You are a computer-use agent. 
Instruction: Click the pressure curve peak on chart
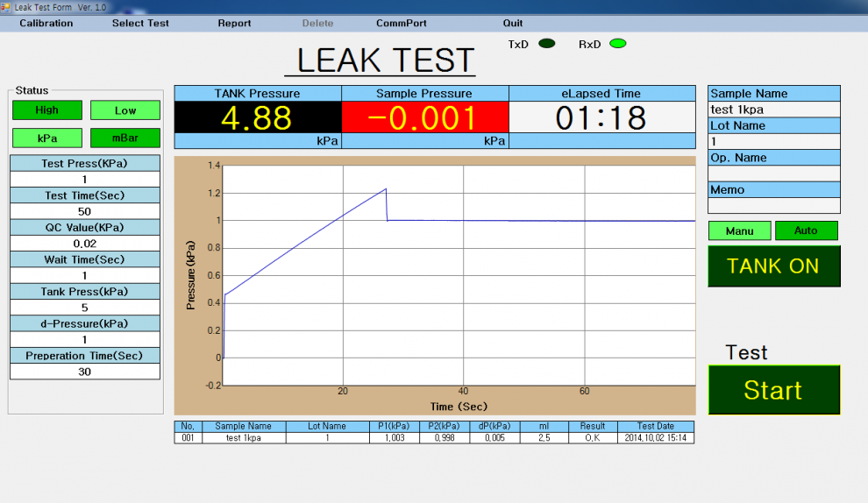click(x=386, y=189)
